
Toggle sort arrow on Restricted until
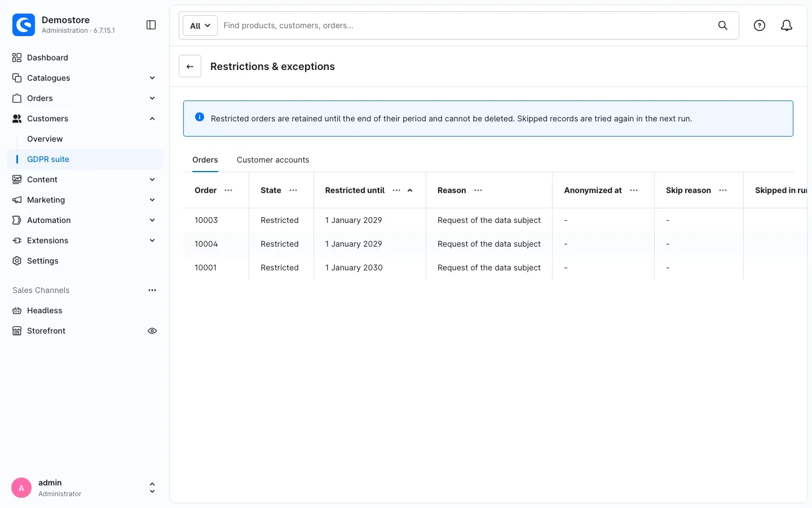click(410, 190)
